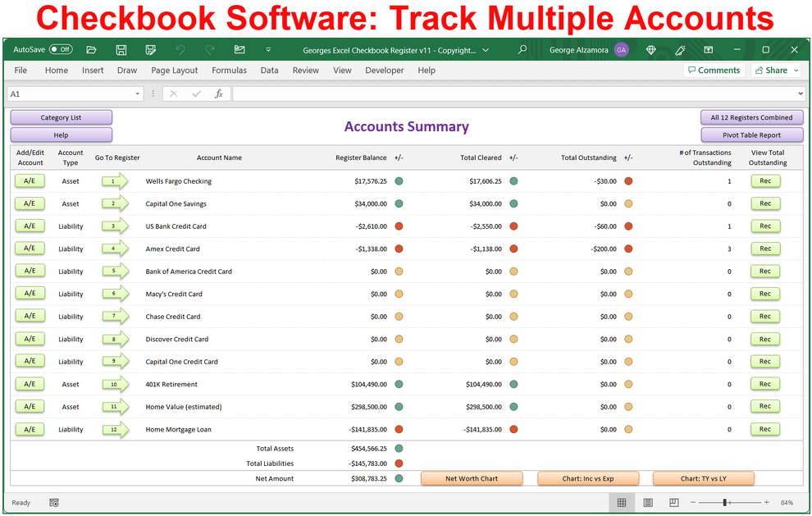
Task: Open the Developer tab
Action: click(385, 70)
